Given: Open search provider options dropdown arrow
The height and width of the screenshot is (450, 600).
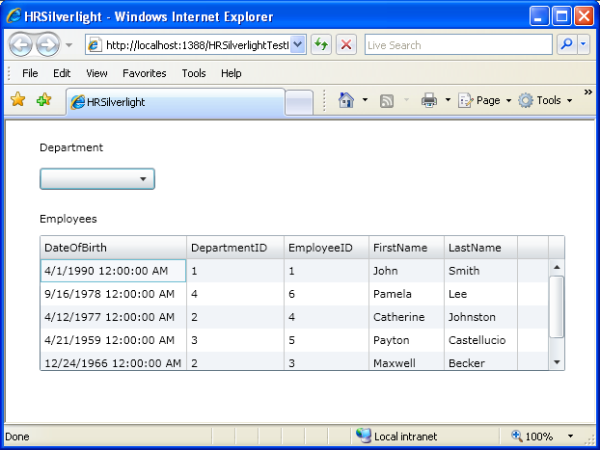Looking at the screenshot, I should (x=583, y=45).
